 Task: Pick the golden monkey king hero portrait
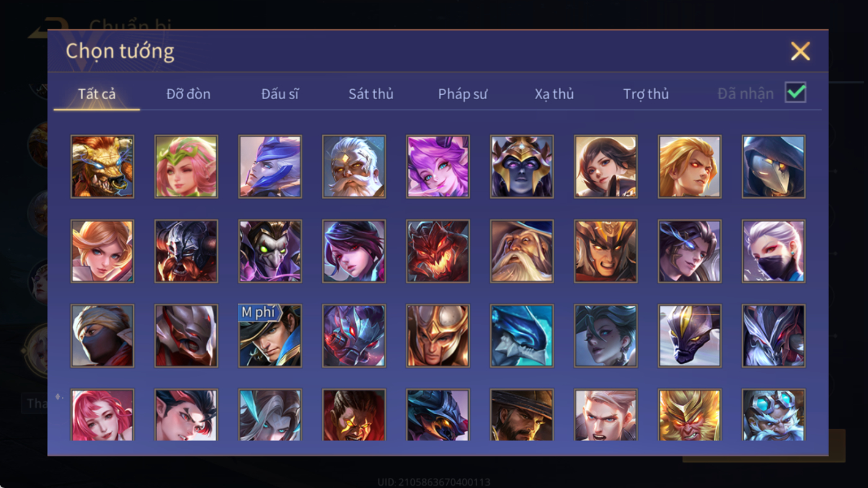click(689, 415)
